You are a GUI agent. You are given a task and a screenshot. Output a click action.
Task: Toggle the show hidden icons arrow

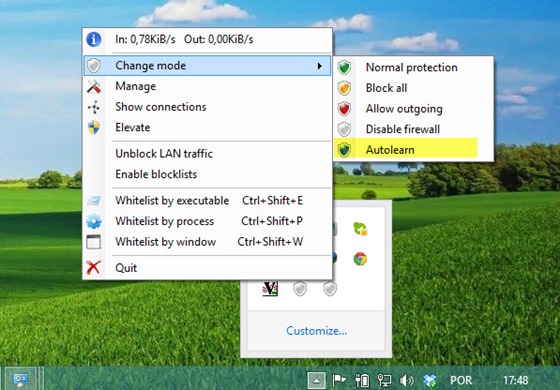[316, 380]
